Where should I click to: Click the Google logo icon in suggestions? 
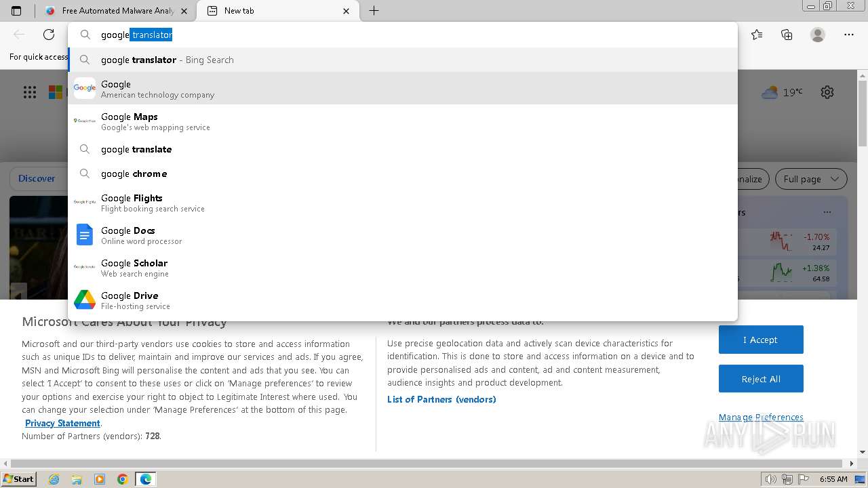(85, 88)
